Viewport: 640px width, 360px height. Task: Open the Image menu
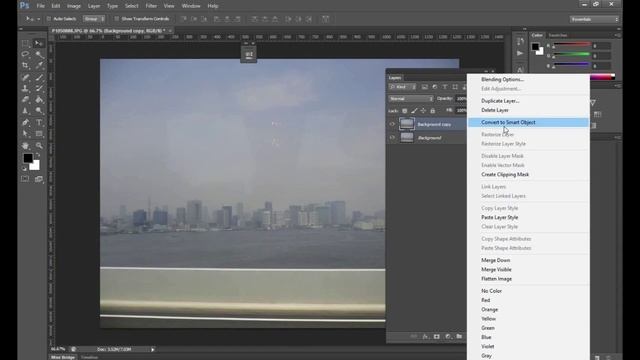pyautogui.click(x=74, y=6)
